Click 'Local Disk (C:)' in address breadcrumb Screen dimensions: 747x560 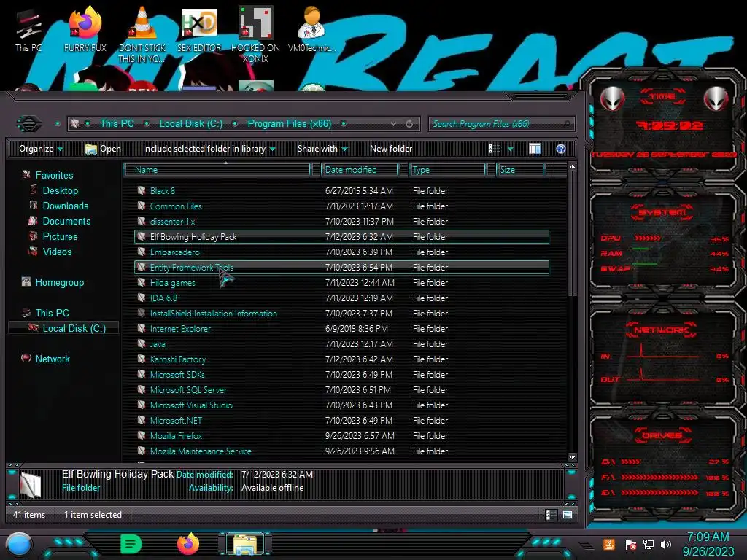click(190, 123)
